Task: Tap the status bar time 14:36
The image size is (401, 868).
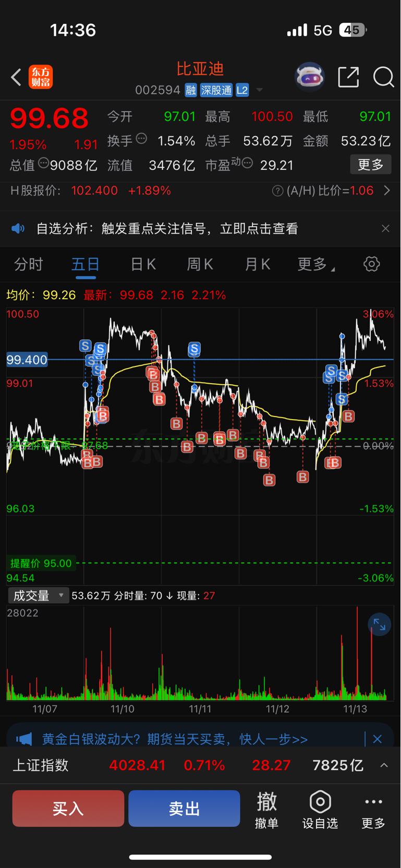Action: point(73,30)
